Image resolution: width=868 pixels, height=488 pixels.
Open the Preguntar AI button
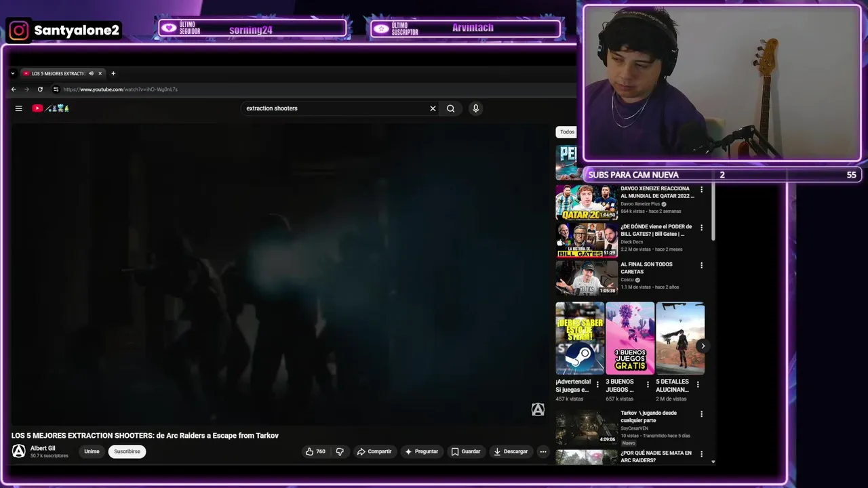pyautogui.click(x=421, y=451)
